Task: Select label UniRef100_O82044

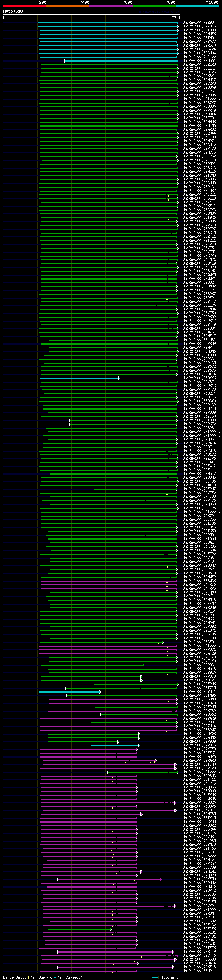Action: click(x=199, y=133)
